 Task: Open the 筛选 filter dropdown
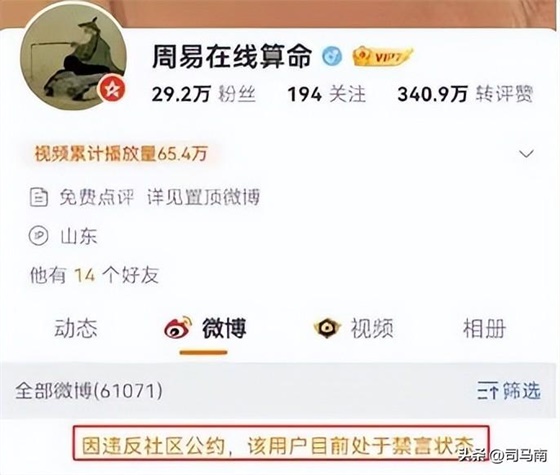pyautogui.click(x=509, y=391)
